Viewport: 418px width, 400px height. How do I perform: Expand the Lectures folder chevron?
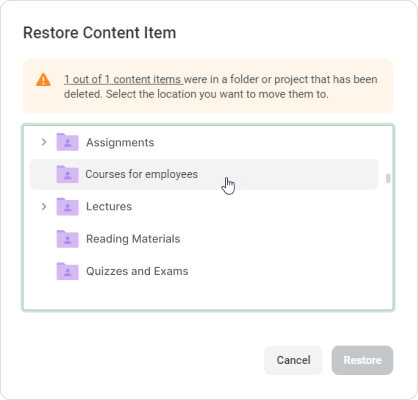pos(44,207)
